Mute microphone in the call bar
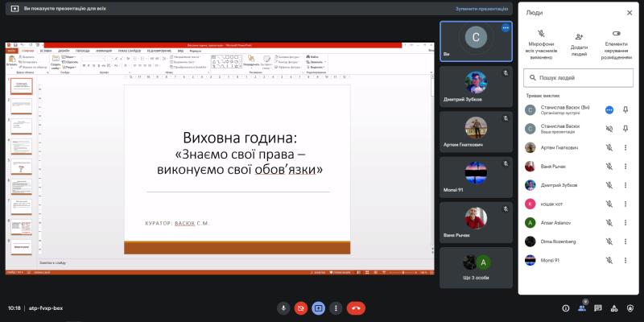This screenshot has width=644, height=322. [283, 308]
